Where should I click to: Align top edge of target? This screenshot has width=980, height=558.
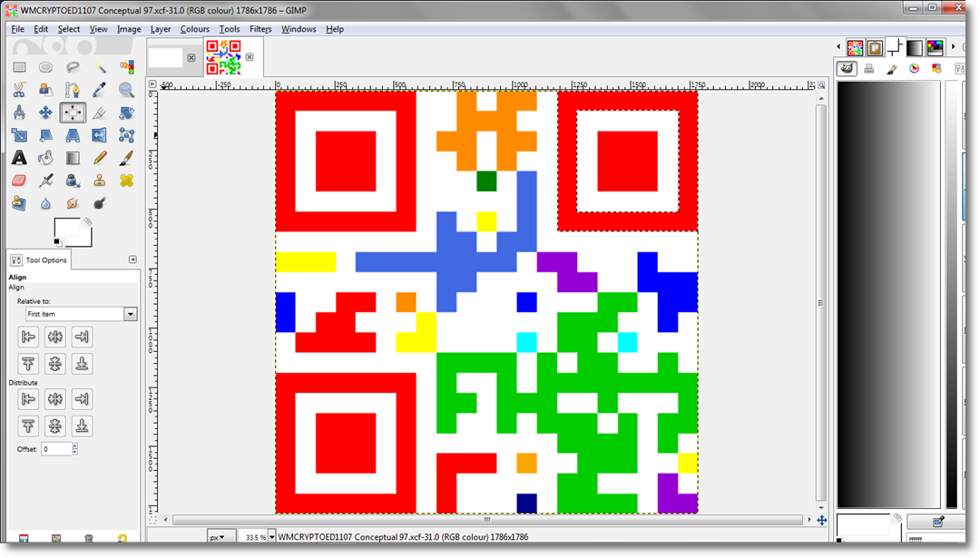point(28,364)
